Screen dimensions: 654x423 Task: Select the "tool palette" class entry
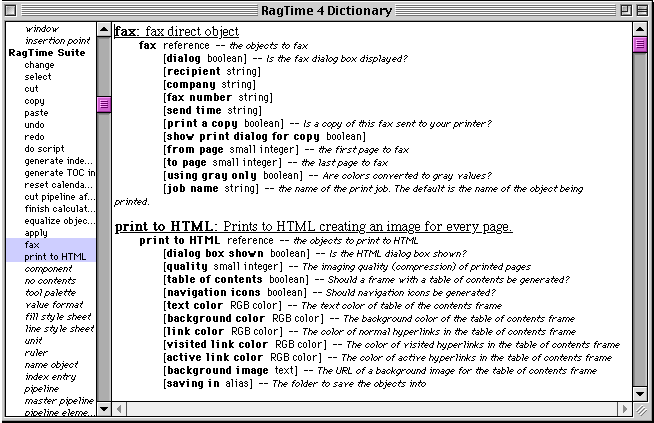pyautogui.click(x=48, y=293)
